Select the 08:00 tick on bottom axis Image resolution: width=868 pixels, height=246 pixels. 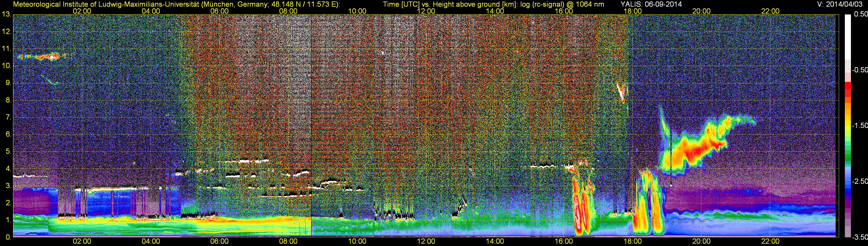tap(288, 241)
